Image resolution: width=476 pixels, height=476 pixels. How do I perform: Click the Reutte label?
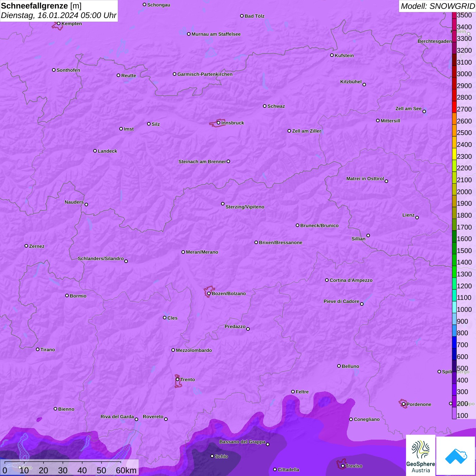coord(129,75)
